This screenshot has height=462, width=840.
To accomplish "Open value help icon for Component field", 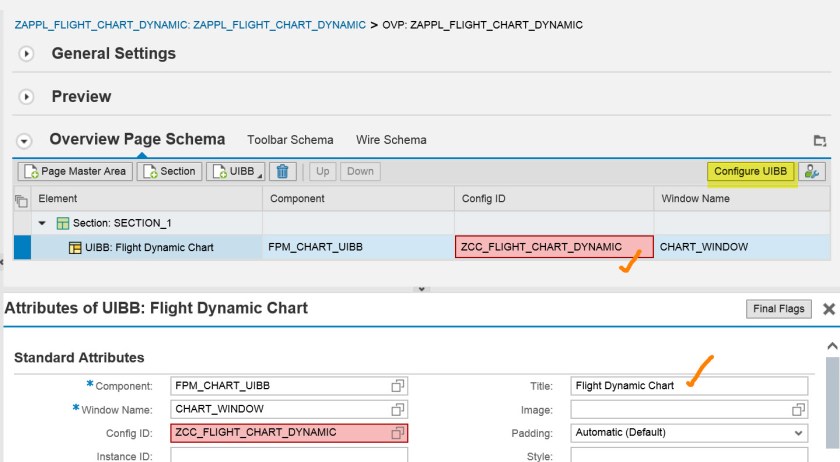I will 397,385.
